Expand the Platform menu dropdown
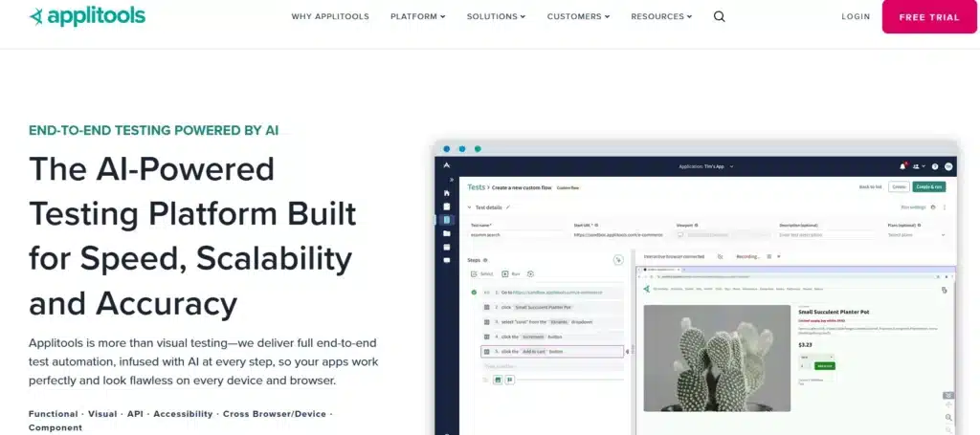This screenshot has width=980, height=435. (417, 17)
